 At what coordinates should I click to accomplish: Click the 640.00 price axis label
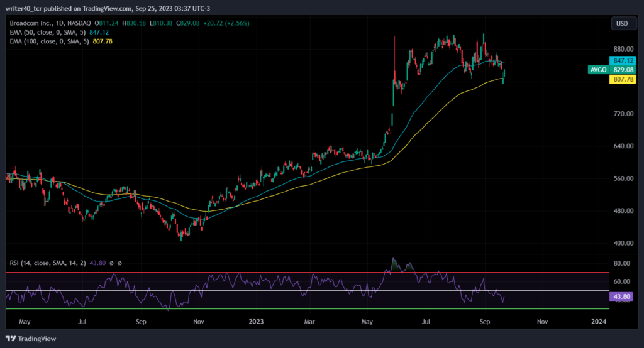(x=623, y=146)
